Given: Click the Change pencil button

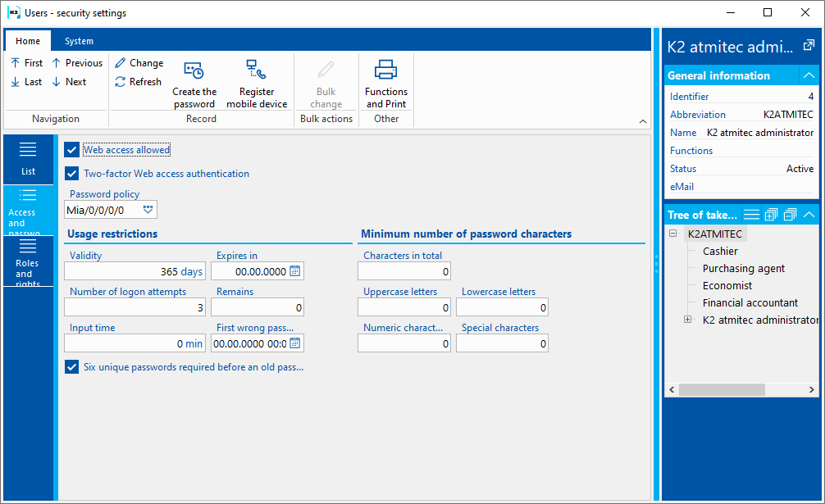Looking at the screenshot, I should pyautogui.click(x=139, y=63).
